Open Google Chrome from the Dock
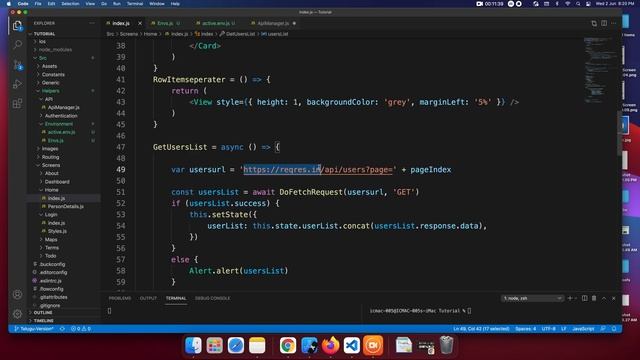This screenshot has height=360, width=640. (x=288, y=345)
